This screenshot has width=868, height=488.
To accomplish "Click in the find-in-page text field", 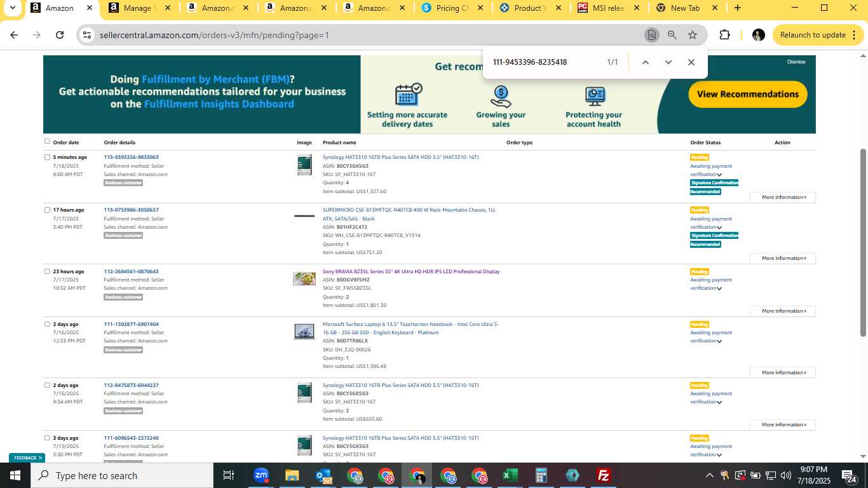I will pyautogui.click(x=543, y=62).
